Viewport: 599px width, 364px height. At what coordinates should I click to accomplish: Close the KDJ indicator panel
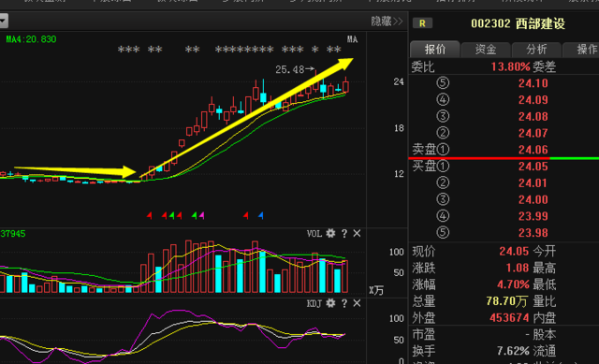click(357, 303)
